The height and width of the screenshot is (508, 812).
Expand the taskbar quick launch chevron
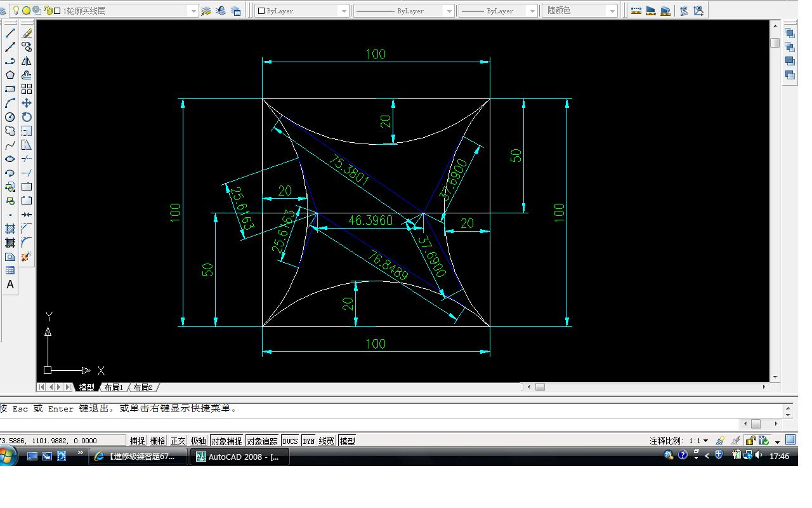[81, 453]
